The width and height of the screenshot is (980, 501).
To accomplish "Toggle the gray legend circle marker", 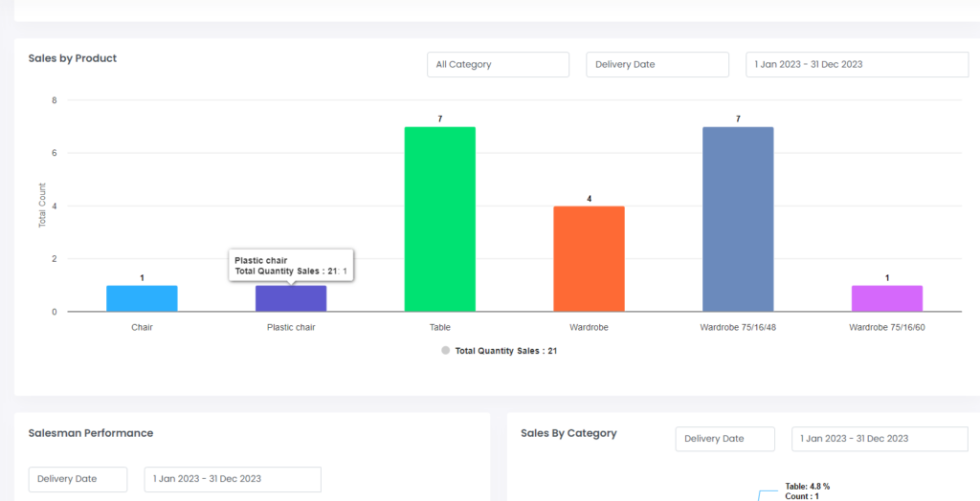I will tap(446, 351).
